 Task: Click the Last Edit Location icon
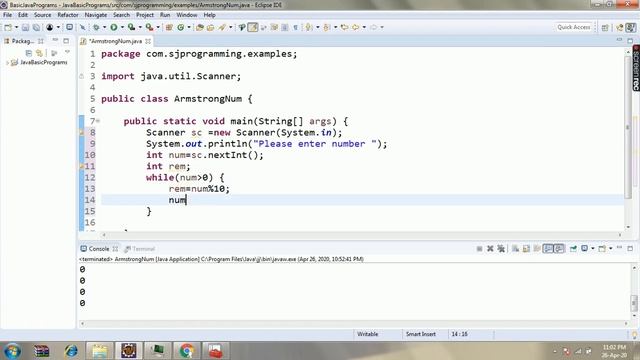[344, 27]
